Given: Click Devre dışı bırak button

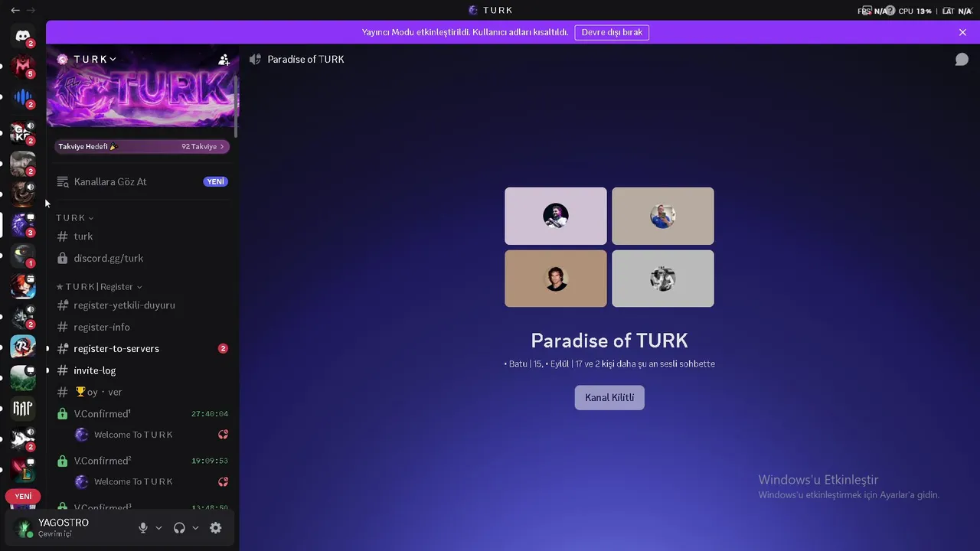Looking at the screenshot, I should pyautogui.click(x=612, y=32).
